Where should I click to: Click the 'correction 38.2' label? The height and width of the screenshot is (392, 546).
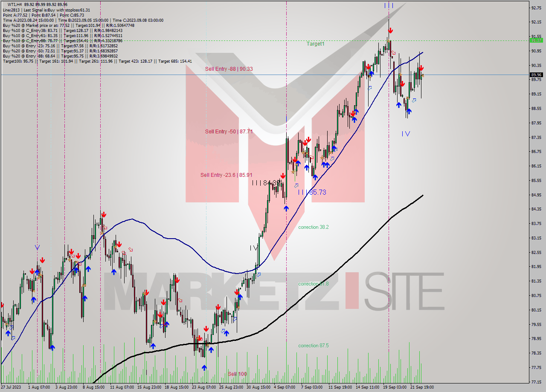tap(314, 227)
